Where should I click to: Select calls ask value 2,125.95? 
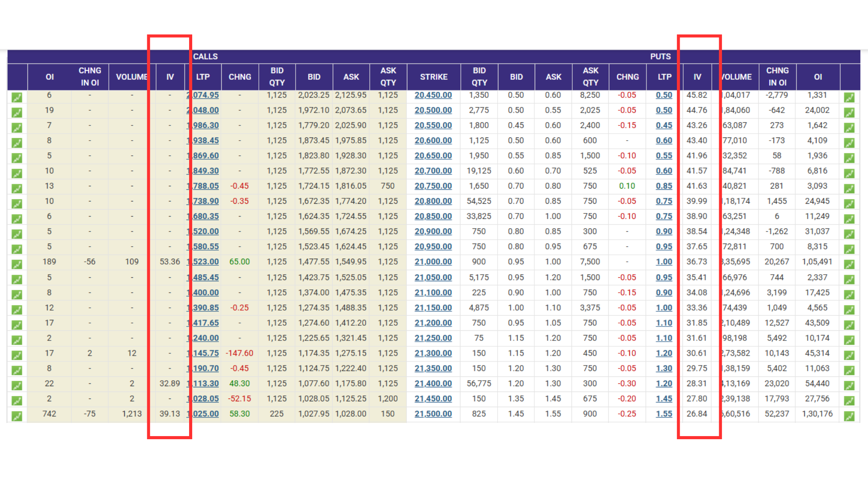click(x=351, y=95)
